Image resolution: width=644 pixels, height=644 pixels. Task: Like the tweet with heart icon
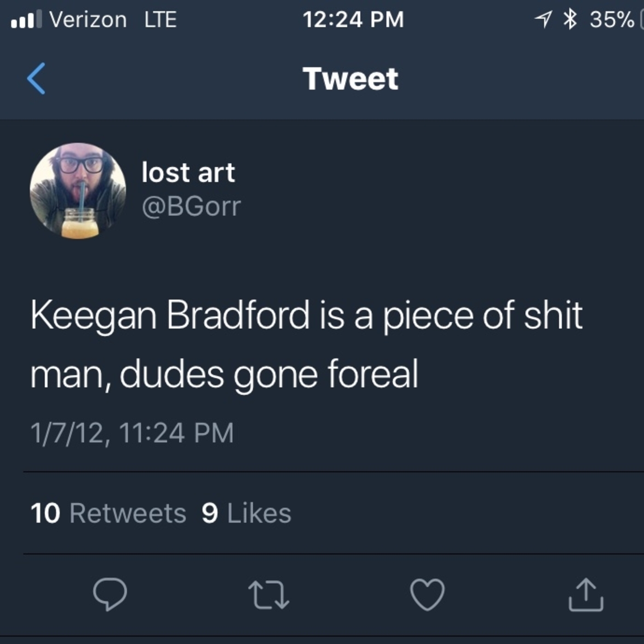point(427,594)
